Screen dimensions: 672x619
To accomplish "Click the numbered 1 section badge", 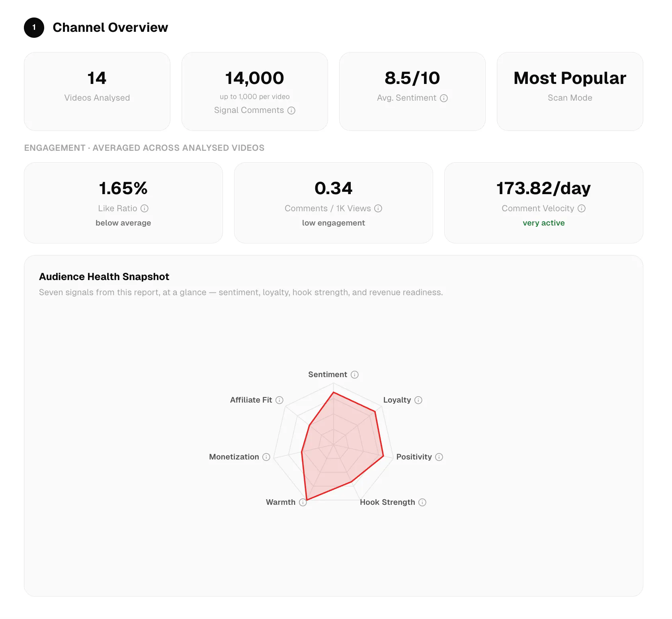I will click(x=34, y=27).
